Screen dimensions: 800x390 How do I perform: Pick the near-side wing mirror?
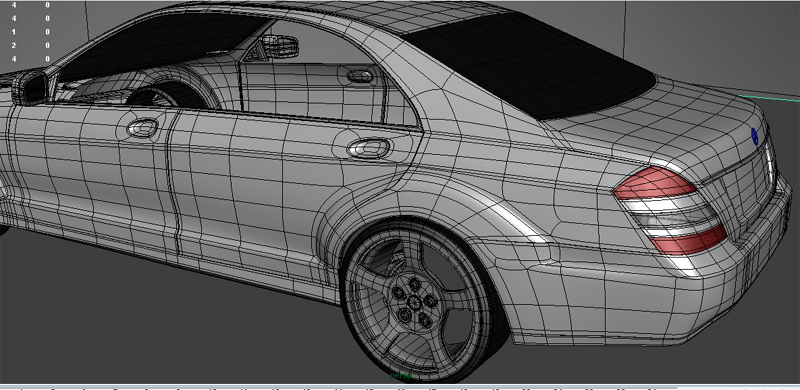(30, 87)
